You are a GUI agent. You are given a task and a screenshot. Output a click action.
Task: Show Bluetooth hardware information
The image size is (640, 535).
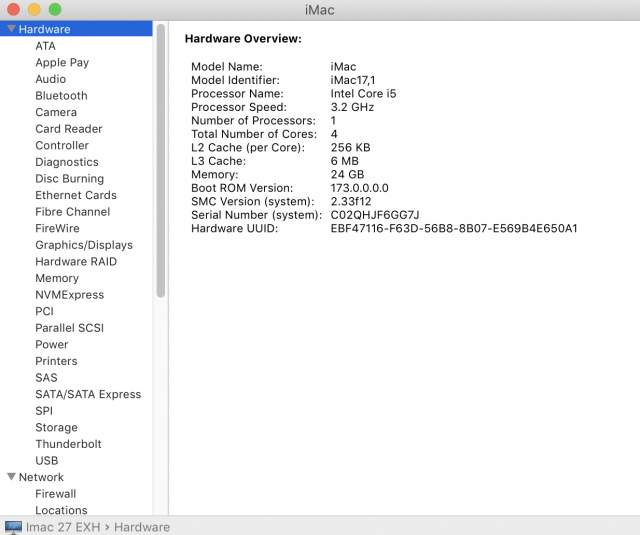point(61,96)
